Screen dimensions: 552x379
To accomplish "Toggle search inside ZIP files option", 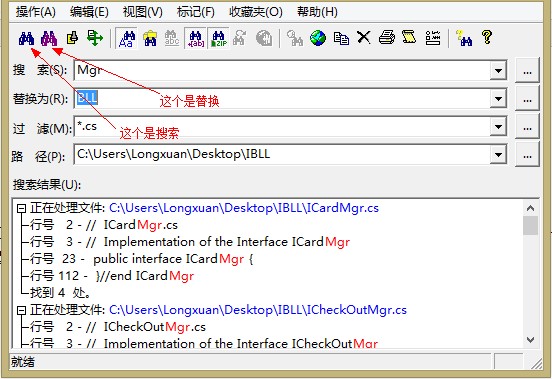I will coord(219,38).
